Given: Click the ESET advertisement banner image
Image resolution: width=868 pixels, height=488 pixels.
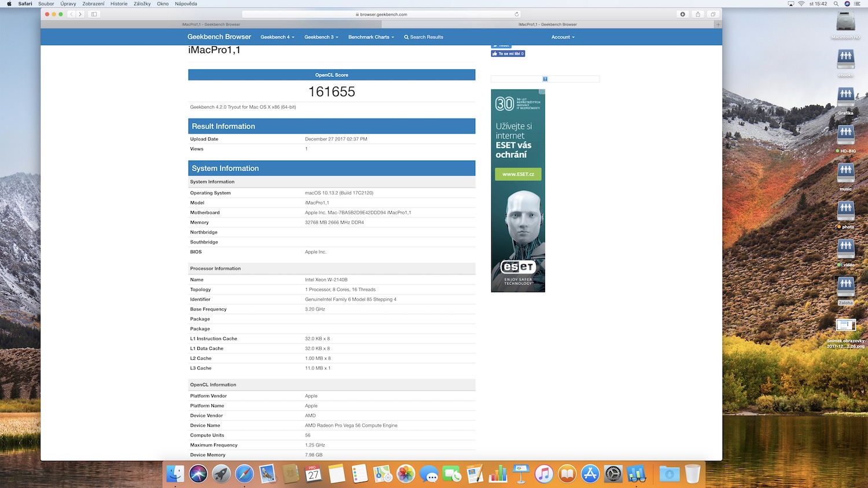Looking at the screenshot, I should click(518, 191).
